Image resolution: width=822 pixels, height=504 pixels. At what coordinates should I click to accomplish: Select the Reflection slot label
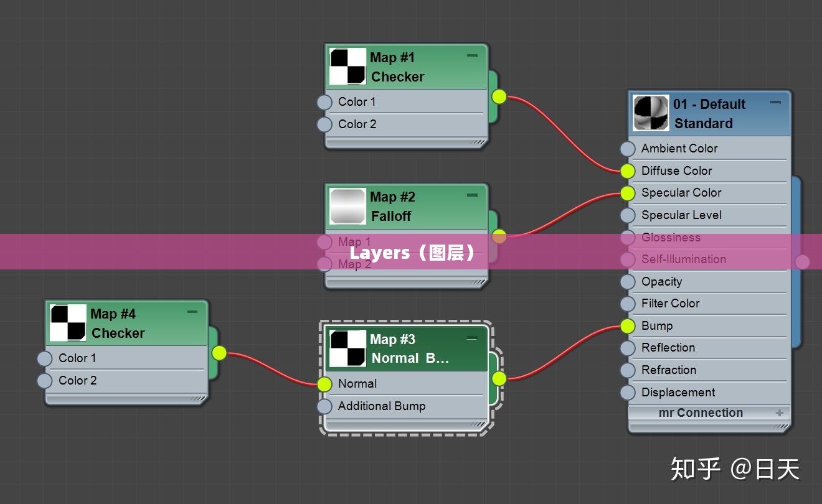(668, 348)
